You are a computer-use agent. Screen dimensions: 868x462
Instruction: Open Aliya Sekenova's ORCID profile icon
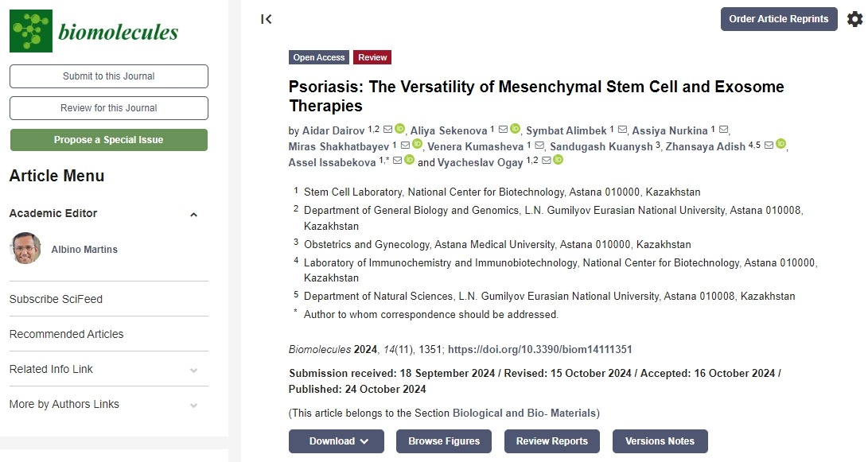tap(515, 129)
